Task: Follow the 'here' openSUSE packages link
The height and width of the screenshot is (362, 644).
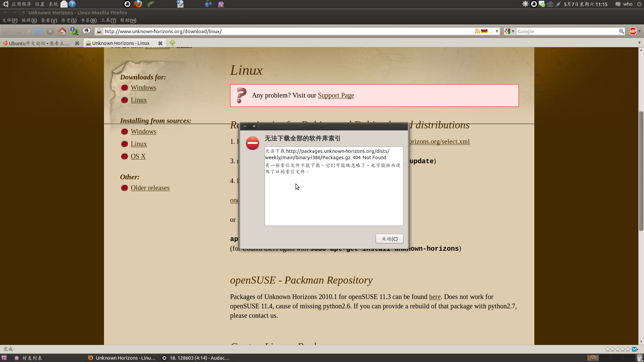Action: pos(435,297)
